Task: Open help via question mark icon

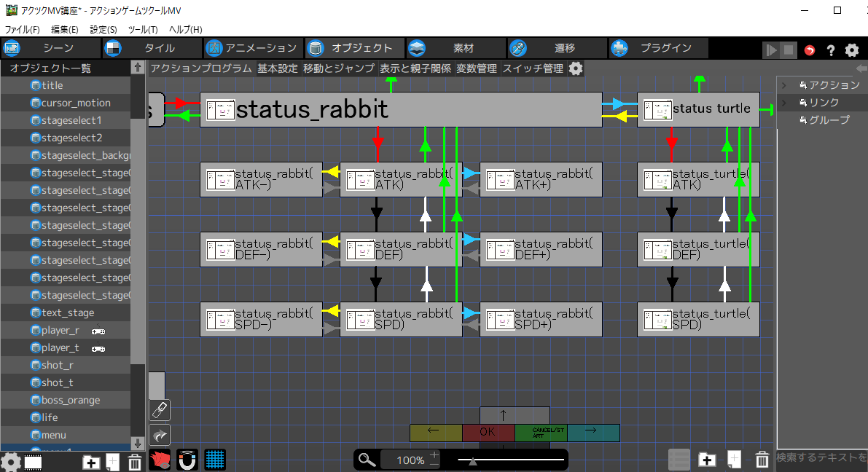Action: 830,50
